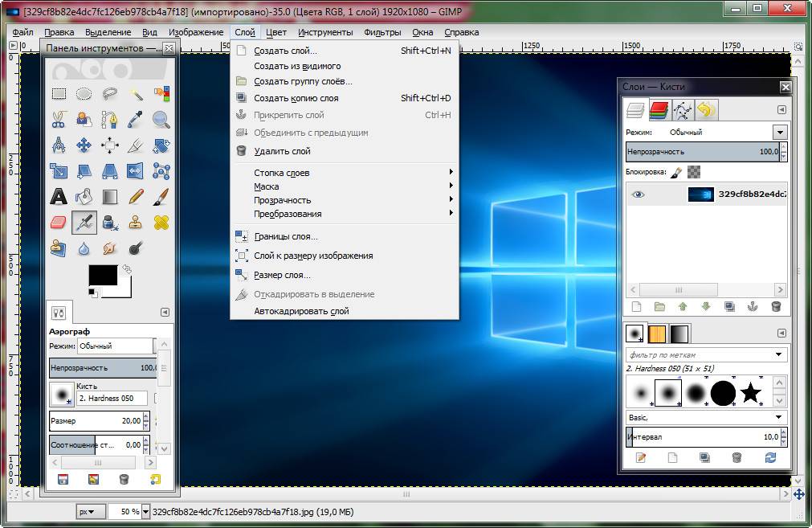Swap foreground and background colors arrow
This screenshot has width=812, height=528.
(x=126, y=269)
